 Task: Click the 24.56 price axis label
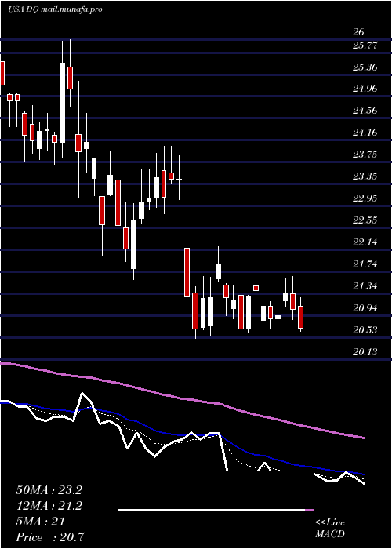(x=366, y=111)
